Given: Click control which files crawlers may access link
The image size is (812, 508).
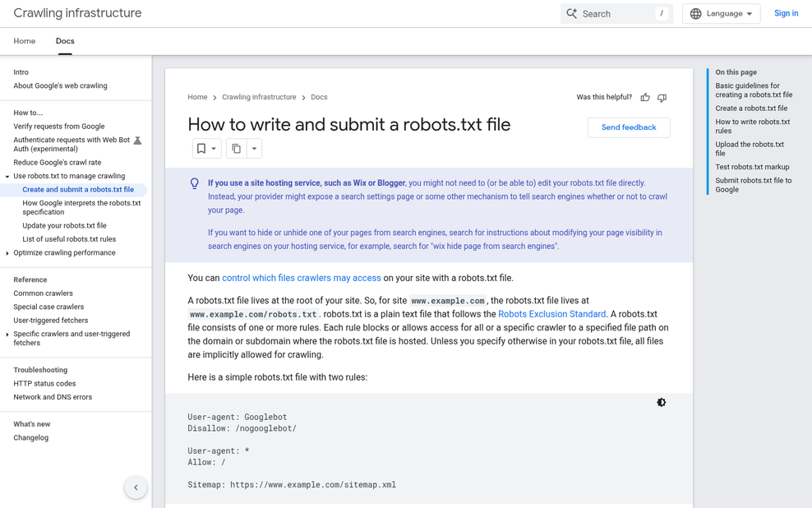Looking at the screenshot, I should pos(302,278).
